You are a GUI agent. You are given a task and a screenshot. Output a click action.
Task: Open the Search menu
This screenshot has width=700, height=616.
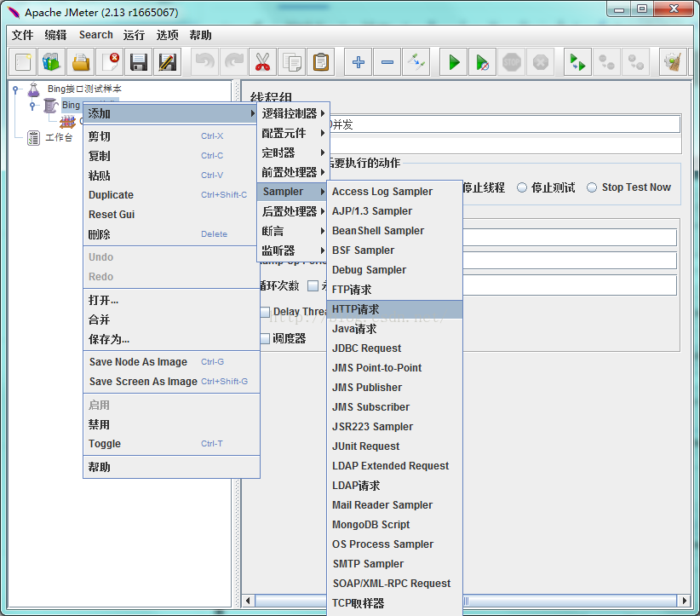click(x=96, y=35)
